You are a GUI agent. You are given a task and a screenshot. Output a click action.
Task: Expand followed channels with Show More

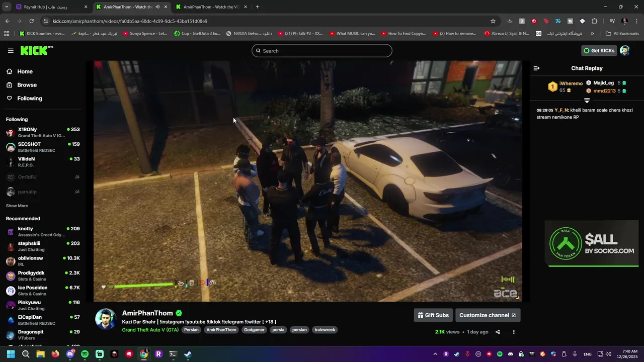point(17,206)
